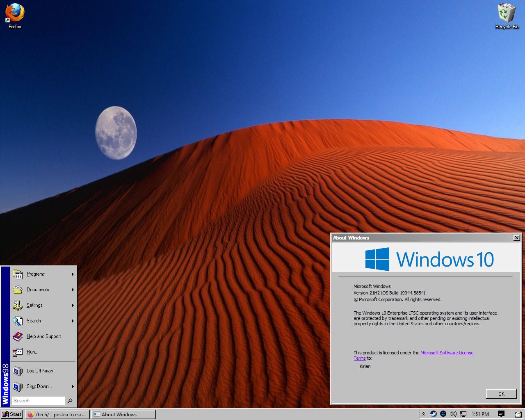The height and width of the screenshot is (420, 525).
Task: Show hidden tray icons with the chevron
Action: coord(424,414)
